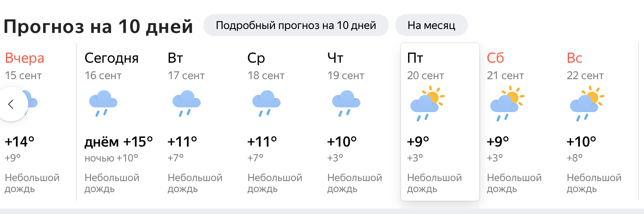Select the Вс weekend day heading
The image size is (644, 214).
[575, 58]
